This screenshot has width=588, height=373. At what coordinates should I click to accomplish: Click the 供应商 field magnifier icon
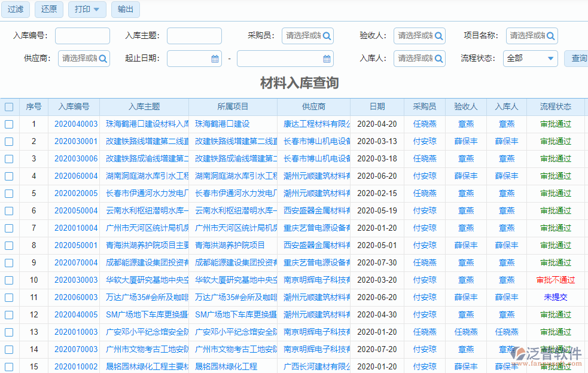104,58
